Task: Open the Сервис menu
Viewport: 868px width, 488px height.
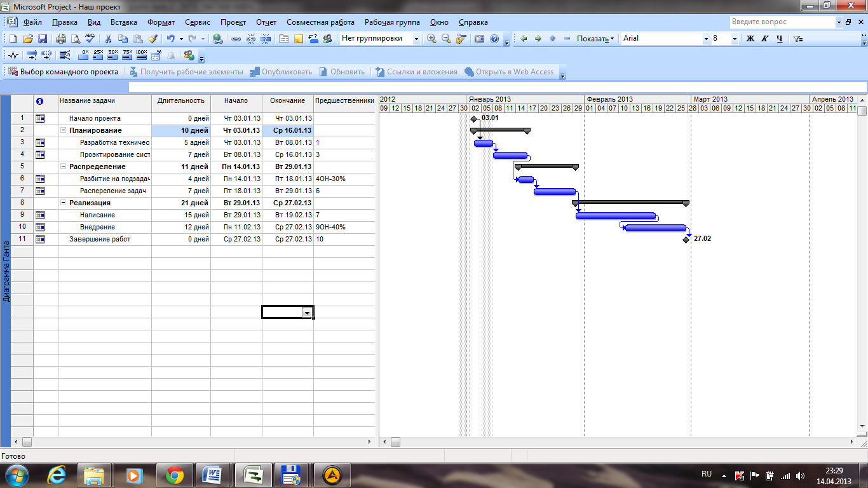Action: [x=198, y=22]
